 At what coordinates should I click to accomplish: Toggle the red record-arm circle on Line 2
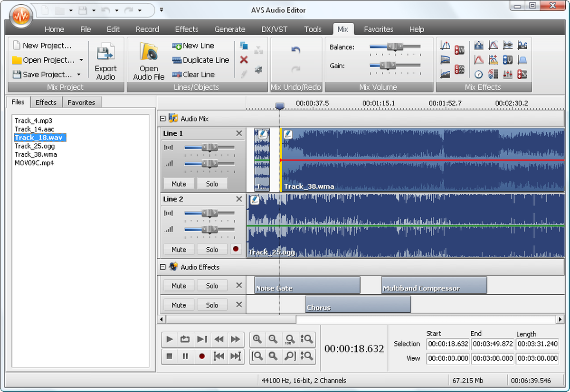[236, 249]
